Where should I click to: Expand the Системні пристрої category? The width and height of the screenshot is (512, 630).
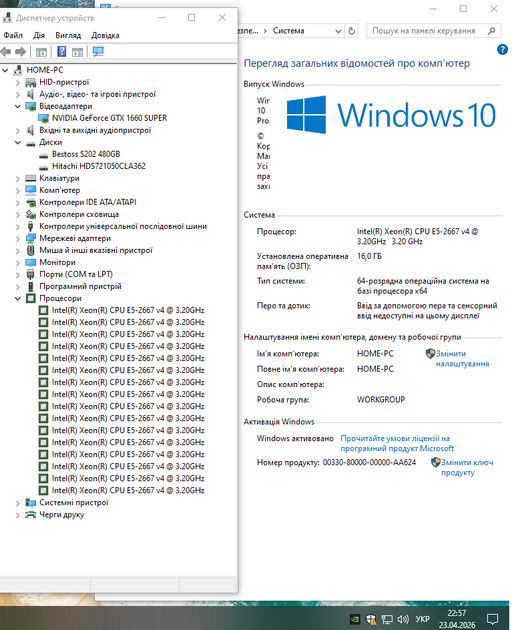(17, 503)
